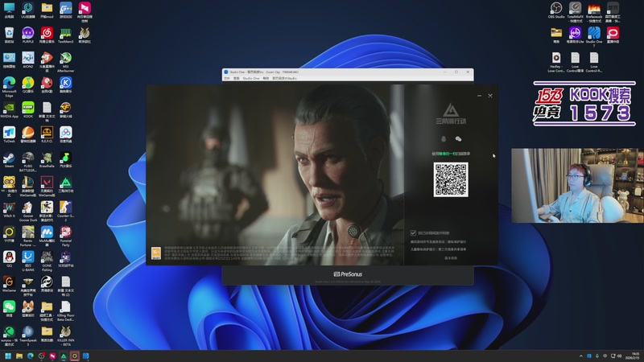Click the WeGame desktop icon
The height and width of the screenshot is (362, 644).
[9, 284]
